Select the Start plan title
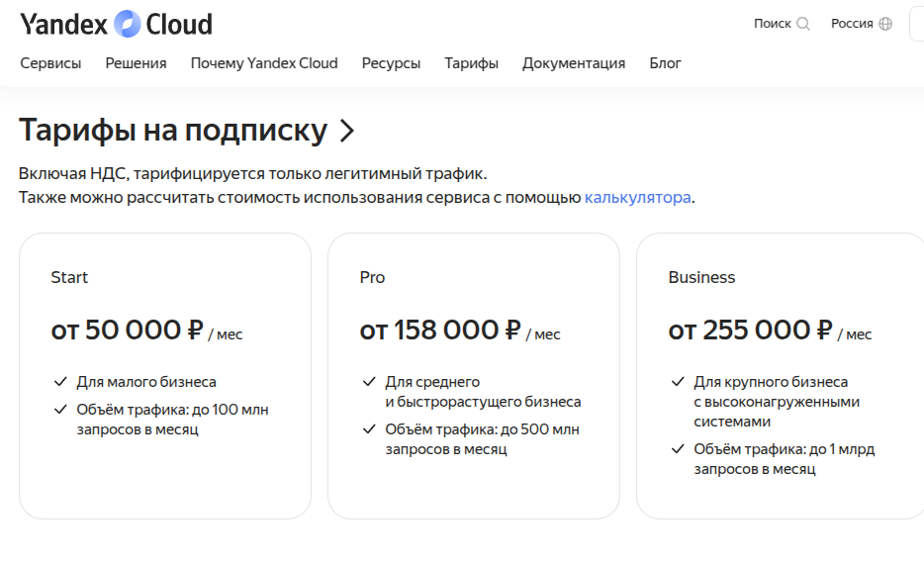924x567 pixels. [69, 277]
